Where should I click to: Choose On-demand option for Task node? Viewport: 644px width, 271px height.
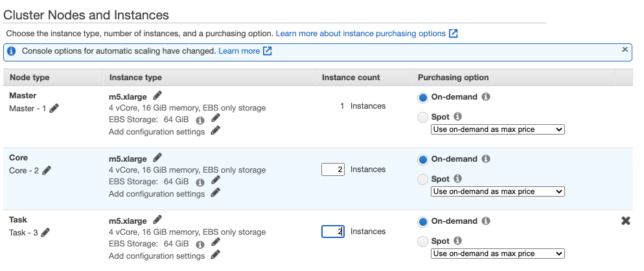423,222
